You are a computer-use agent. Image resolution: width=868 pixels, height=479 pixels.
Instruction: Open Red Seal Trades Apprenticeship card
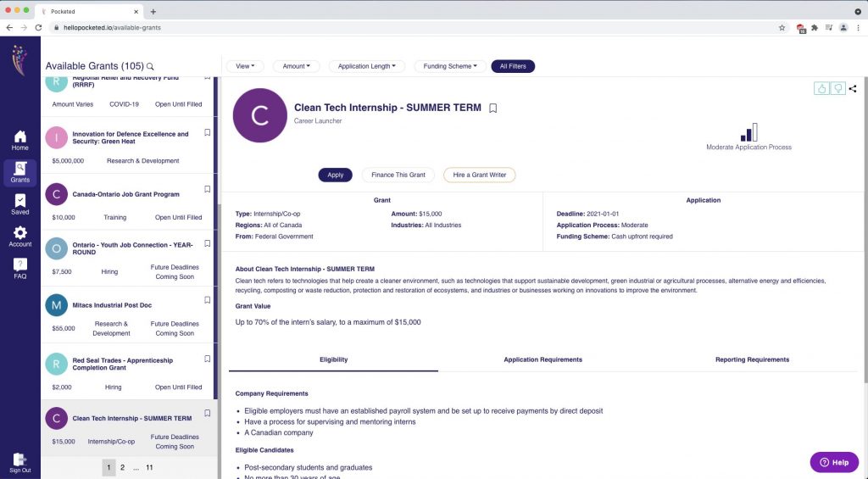[x=127, y=371]
